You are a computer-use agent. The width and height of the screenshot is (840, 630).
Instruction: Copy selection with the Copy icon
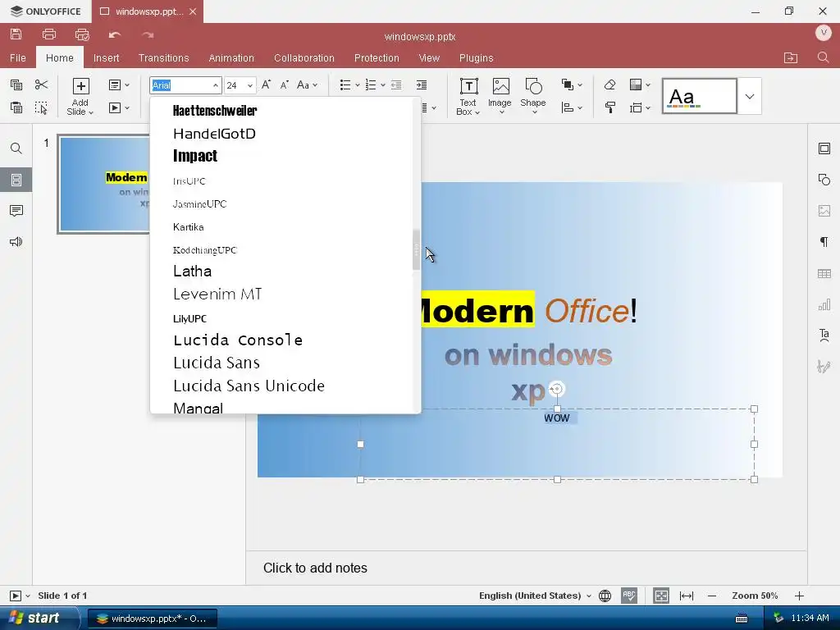(16, 84)
